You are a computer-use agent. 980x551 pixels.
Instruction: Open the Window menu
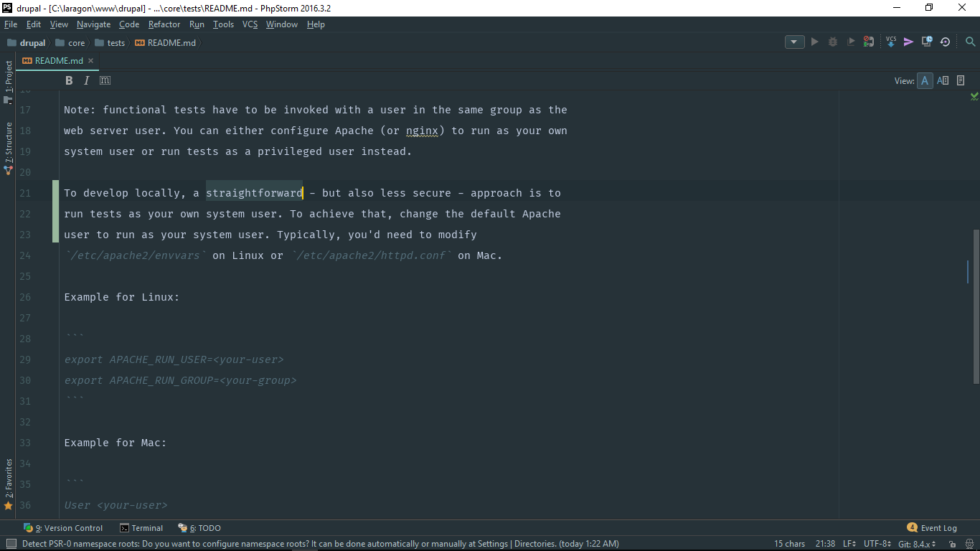tap(282, 24)
